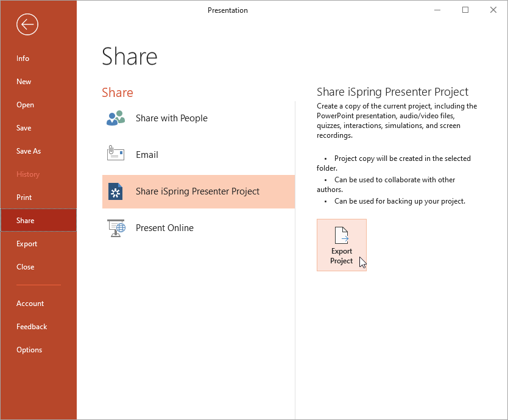Select the Share iSpring Presenter Project label
Image resolution: width=508 pixels, height=420 pixels.
click(x=197, y=191)
